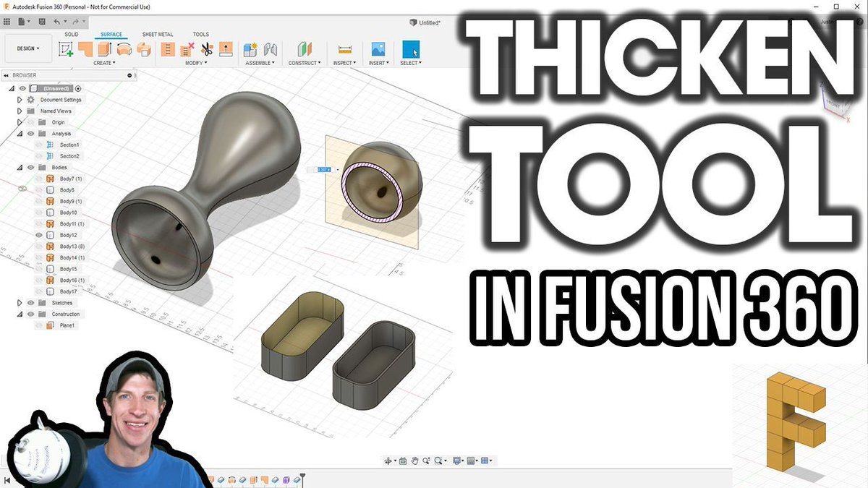Activate the Pan tool in navigation bar
Image resolution: width=868 pixels, height=488 pixels.
point(415,461)
